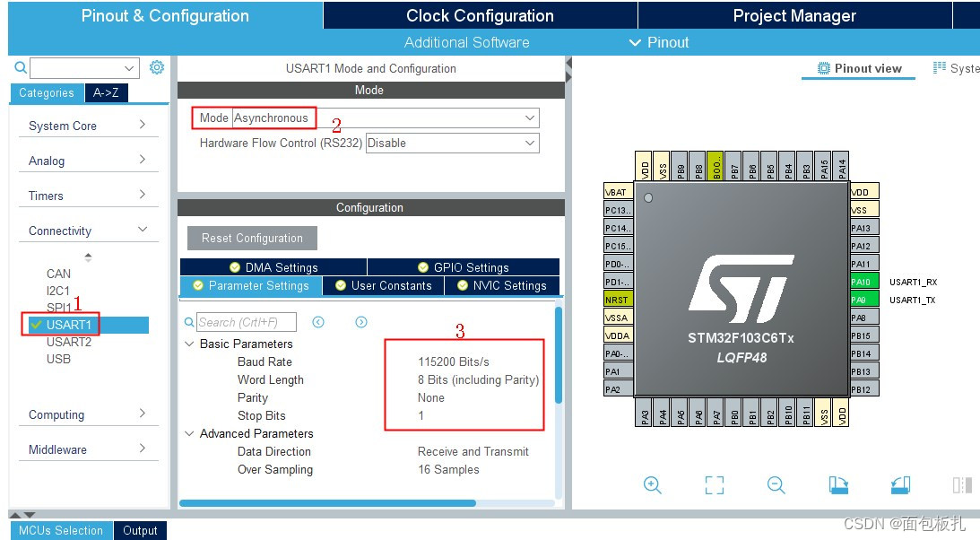Click the search magnifier icon in categories panel
Viewport: 980px width, 540px height.
21,67
